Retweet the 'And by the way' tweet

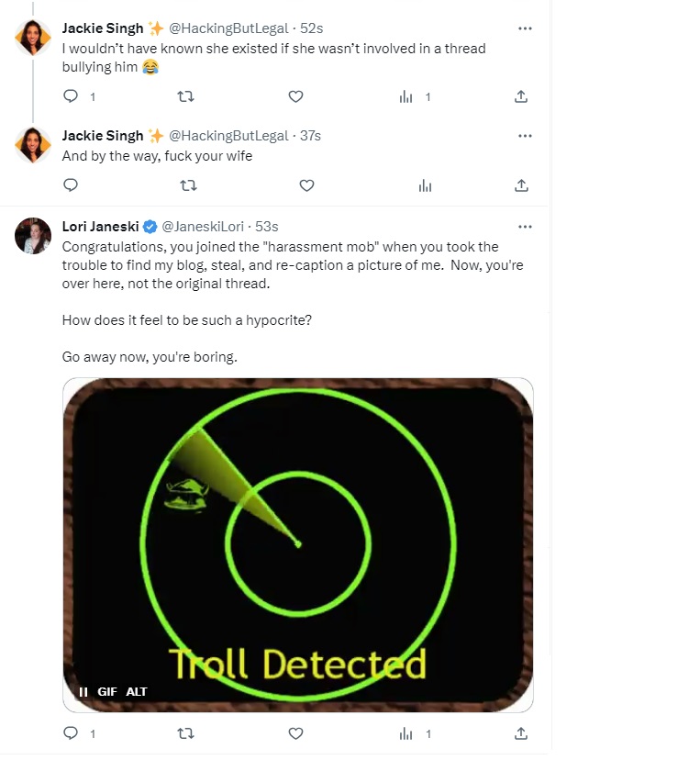coord(189,185)
